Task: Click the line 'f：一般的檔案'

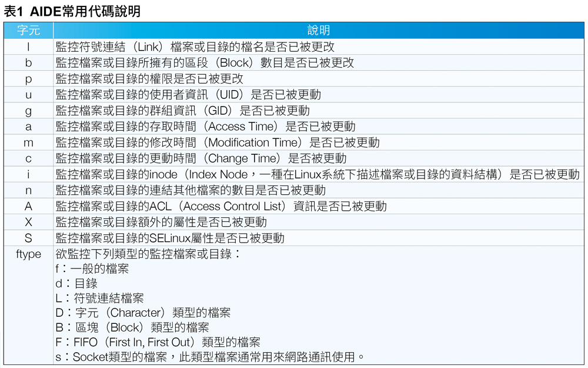Action: (x=92, y=269)
